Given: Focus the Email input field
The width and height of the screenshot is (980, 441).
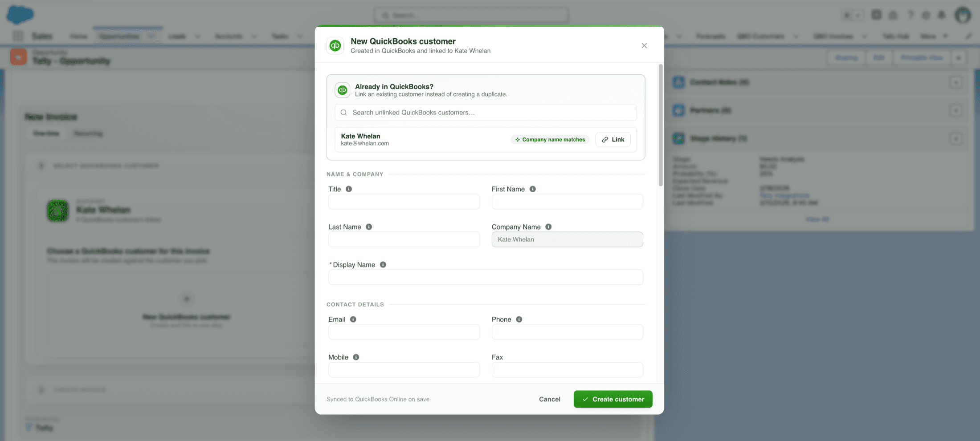Looking at the screenshot, I should (404, 332).
